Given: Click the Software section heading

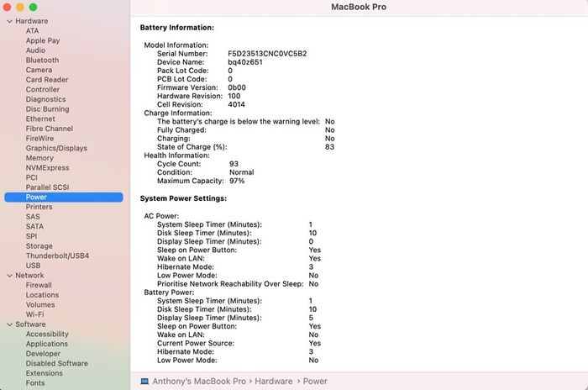Looking at the screenshot, I should coord(30,324).
